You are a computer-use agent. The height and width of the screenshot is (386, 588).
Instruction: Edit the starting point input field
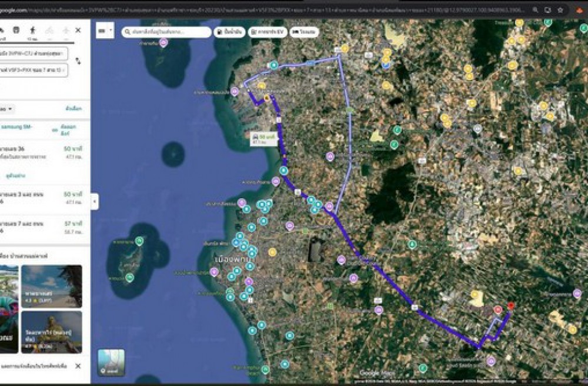coord(34,54)
